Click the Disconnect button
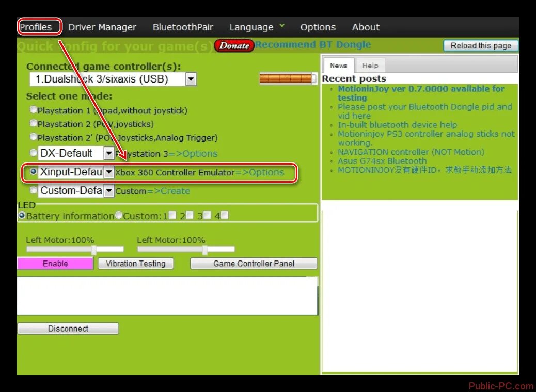 pos(68,329)
